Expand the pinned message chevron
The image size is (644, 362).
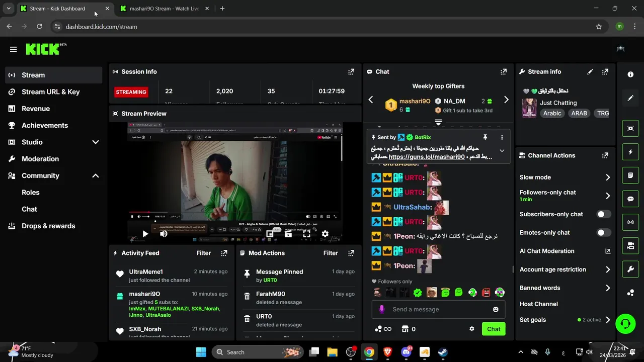pos(502,151)
